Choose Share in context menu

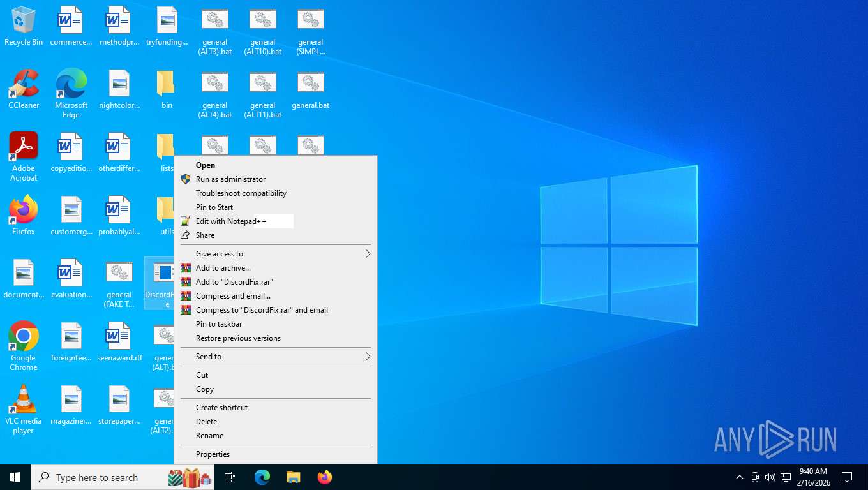pyautogui.click(x=276, y=235)
